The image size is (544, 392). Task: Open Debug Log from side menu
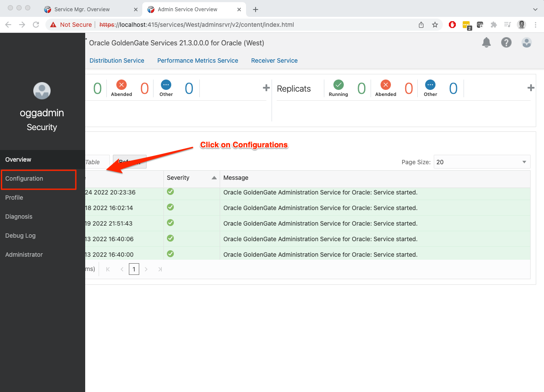(20, 236)
